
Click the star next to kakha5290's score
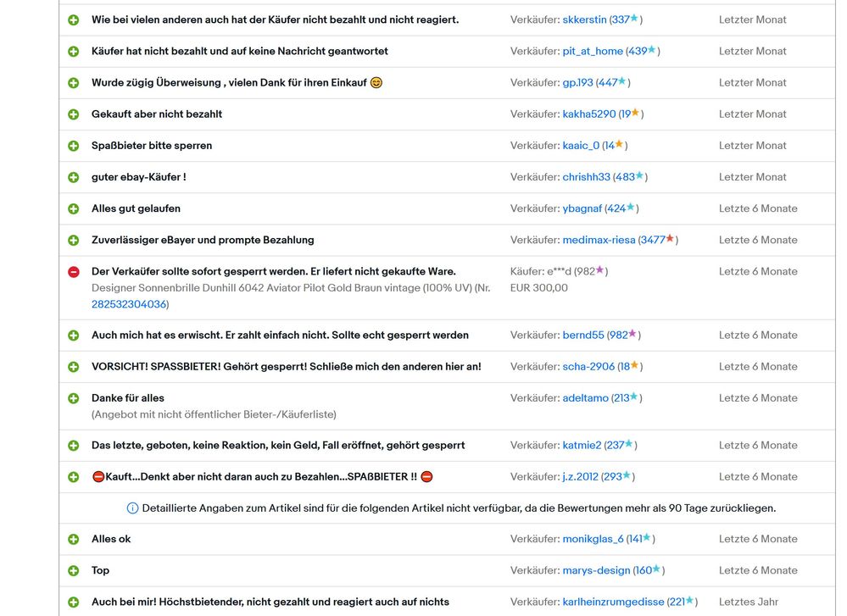click(x=635, y=113)
